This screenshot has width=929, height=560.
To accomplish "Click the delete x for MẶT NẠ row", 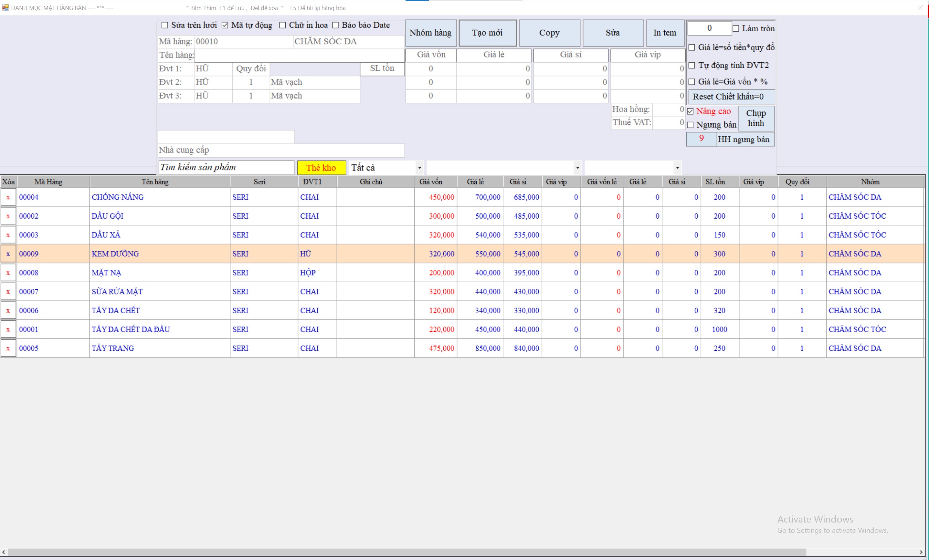I will click(8, 273).
